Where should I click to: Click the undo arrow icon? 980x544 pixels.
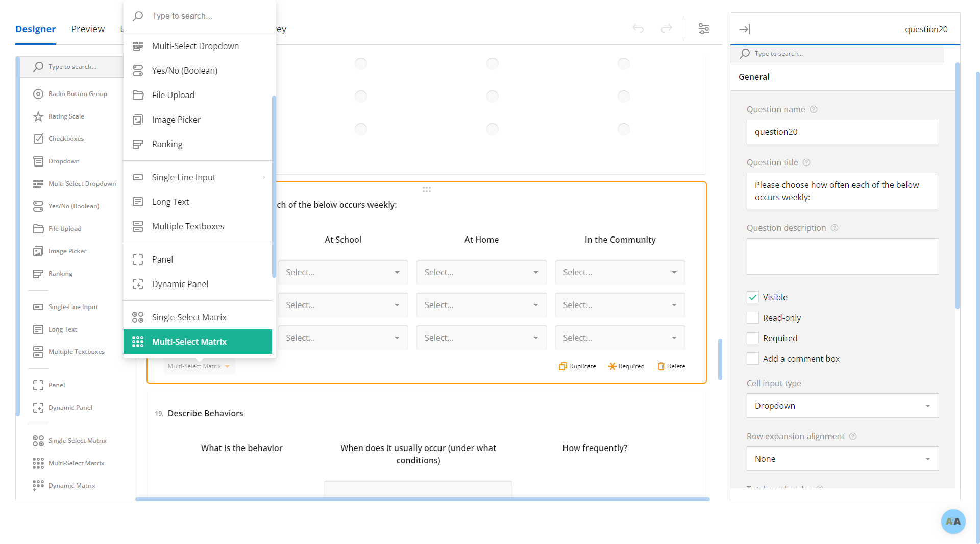(x=638, y=29)
